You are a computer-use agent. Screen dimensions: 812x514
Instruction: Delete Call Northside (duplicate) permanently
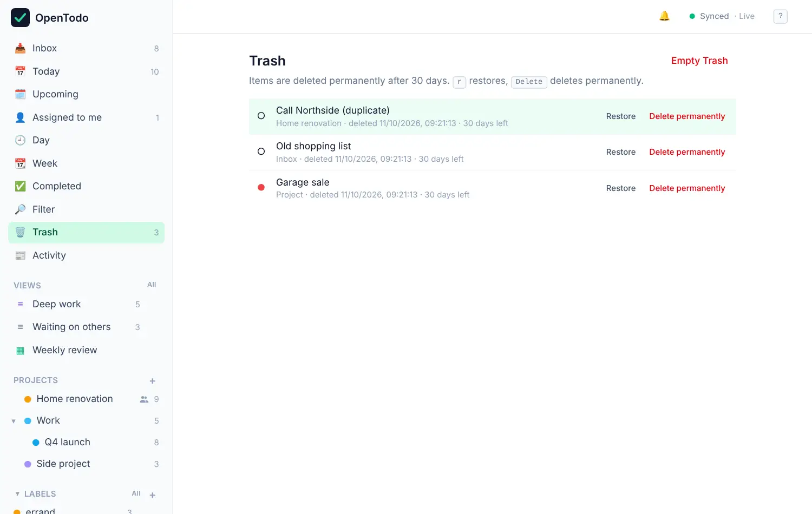click(687, 116)
